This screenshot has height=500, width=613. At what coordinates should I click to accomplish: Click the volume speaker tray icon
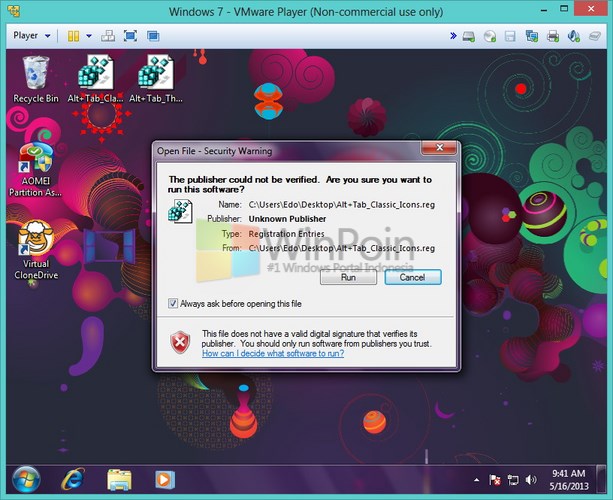coord(531,480)
